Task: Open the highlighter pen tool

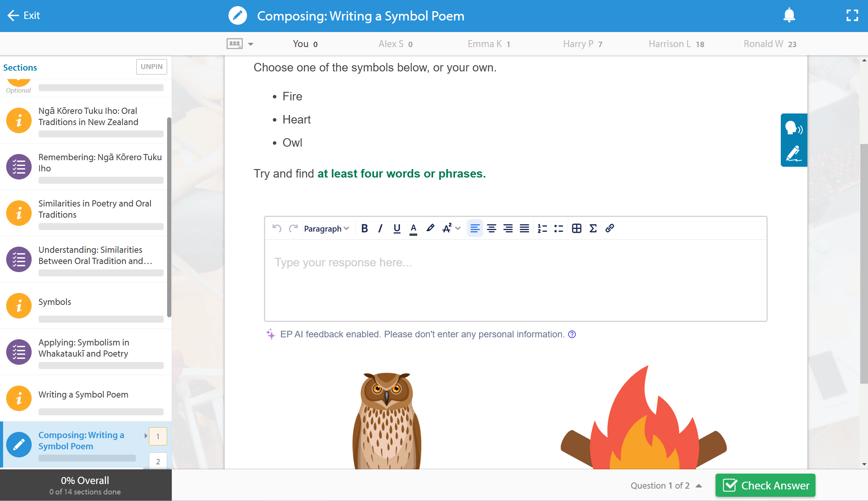Action: [x=430, y=228]
